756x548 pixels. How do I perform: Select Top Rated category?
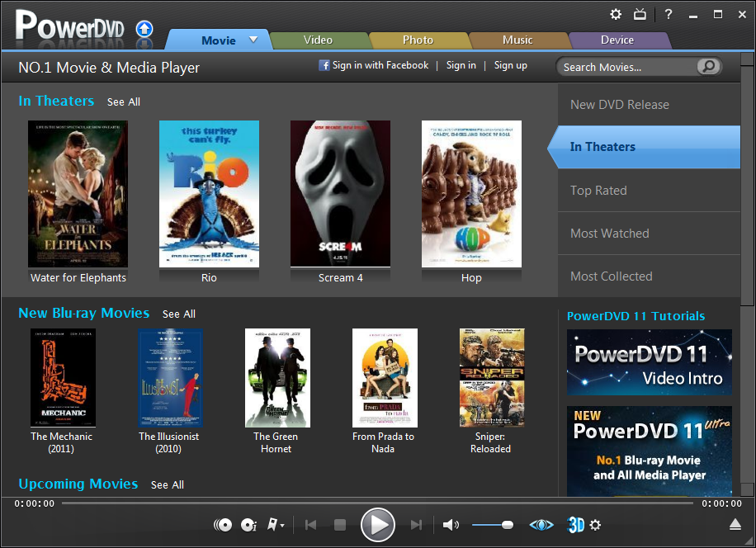(649, 191)
